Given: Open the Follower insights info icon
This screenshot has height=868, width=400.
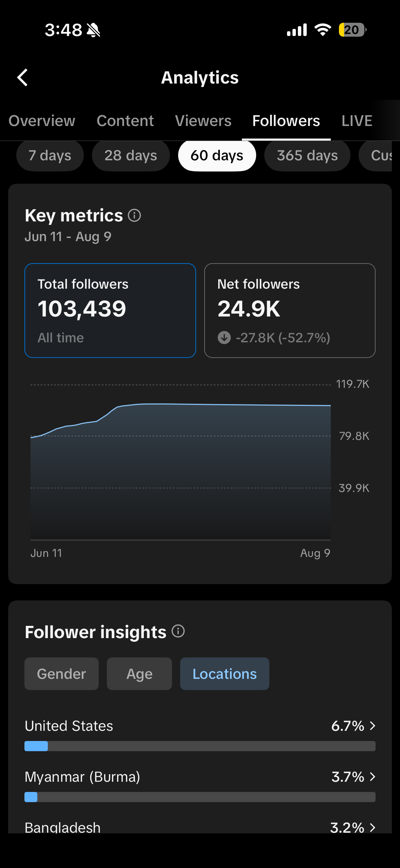Looking at the screenshot, I should [x=178, y=631].
